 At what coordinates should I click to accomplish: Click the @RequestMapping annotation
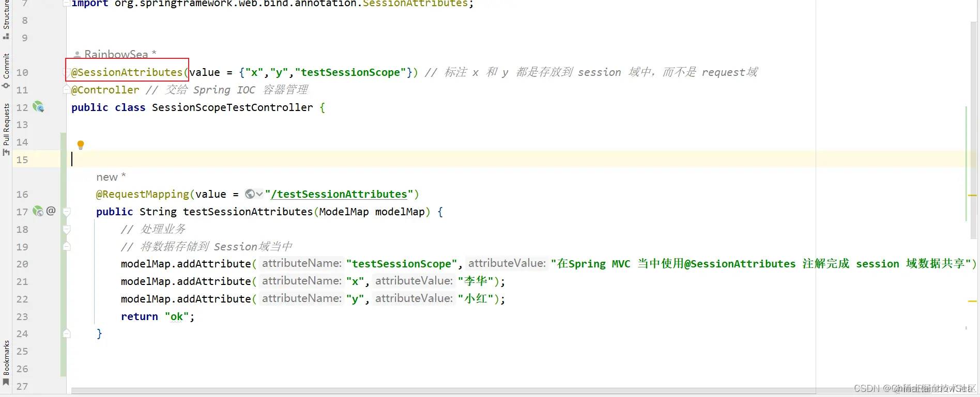point(143,194)
